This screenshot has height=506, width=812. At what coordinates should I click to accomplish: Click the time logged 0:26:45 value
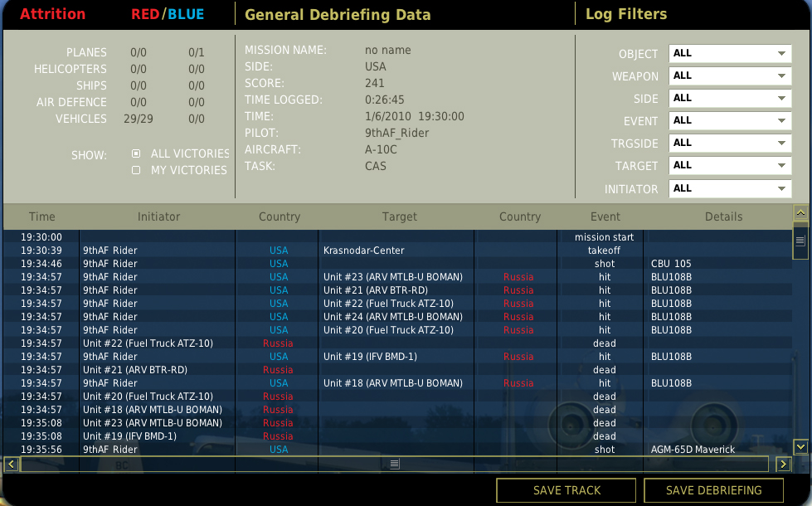384,100
